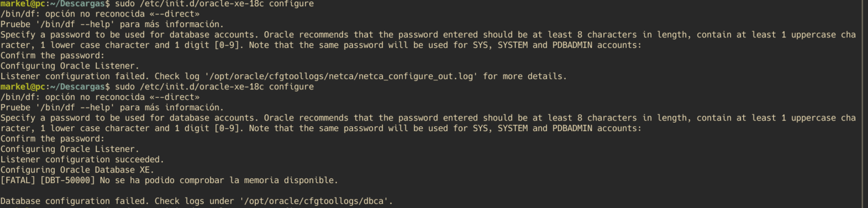This screenshot has height=208, width=868.
Task: Click second 'Confirm the password:' line
Action: point(52,138)
